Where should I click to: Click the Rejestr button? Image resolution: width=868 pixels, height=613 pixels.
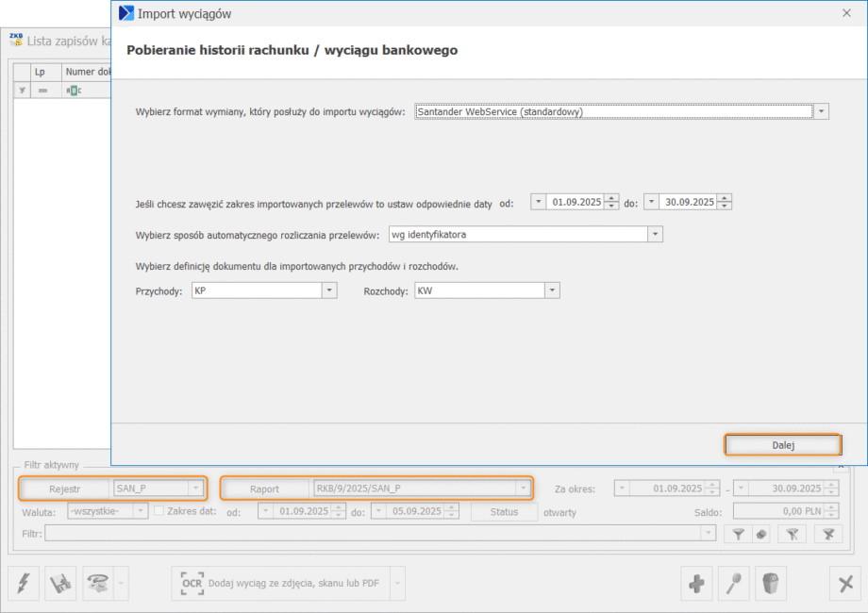click(x=65, y=489)
